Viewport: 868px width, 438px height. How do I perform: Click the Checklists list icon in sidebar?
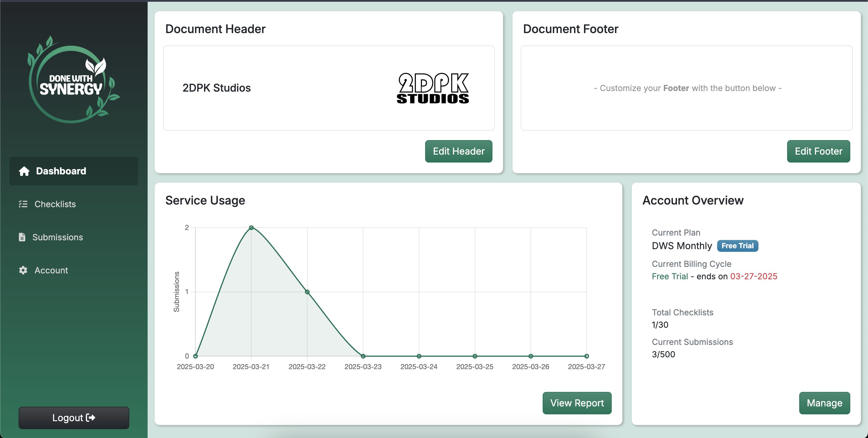(23, 204)
